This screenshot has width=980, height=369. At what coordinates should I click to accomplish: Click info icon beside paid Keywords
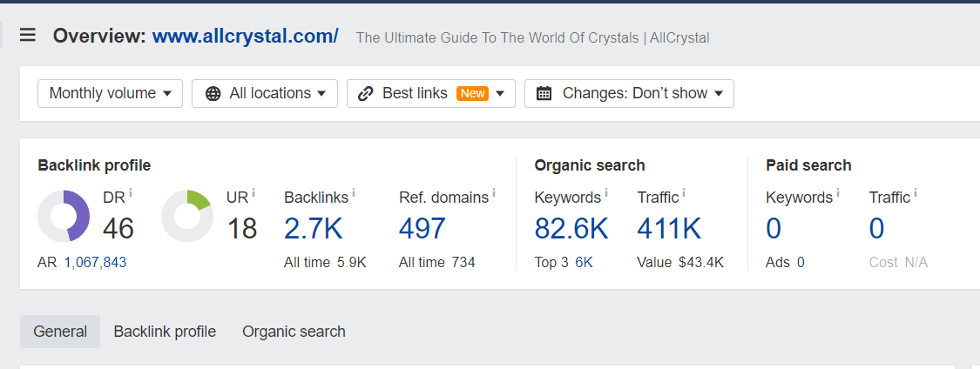(x=838, y=192)
